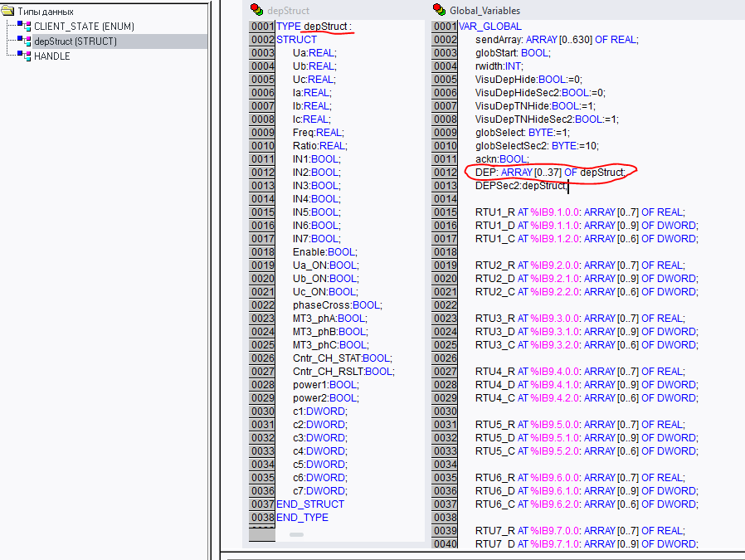The width and height of the screenshot is (745, 560).
Task: Click the RTU1_R AT %IB9.1.0.0 declaration
Action: pos(580,212)
